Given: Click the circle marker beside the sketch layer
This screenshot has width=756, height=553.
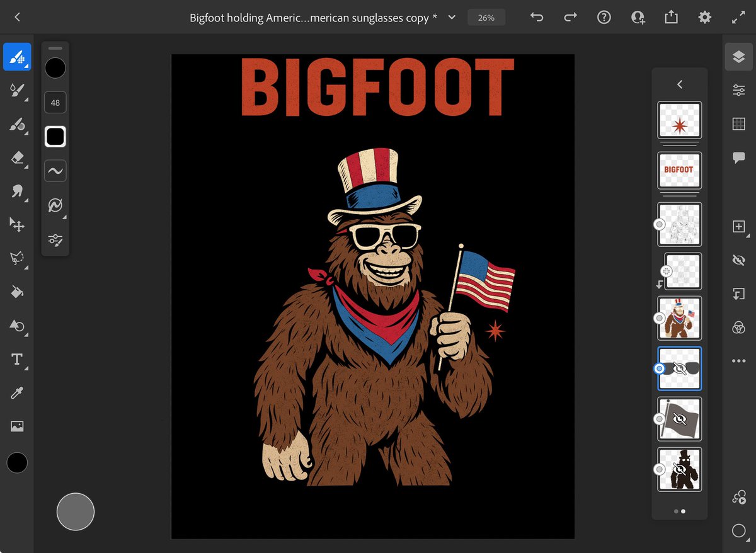Looking at the screenshot, I should (x=660, y=224).
